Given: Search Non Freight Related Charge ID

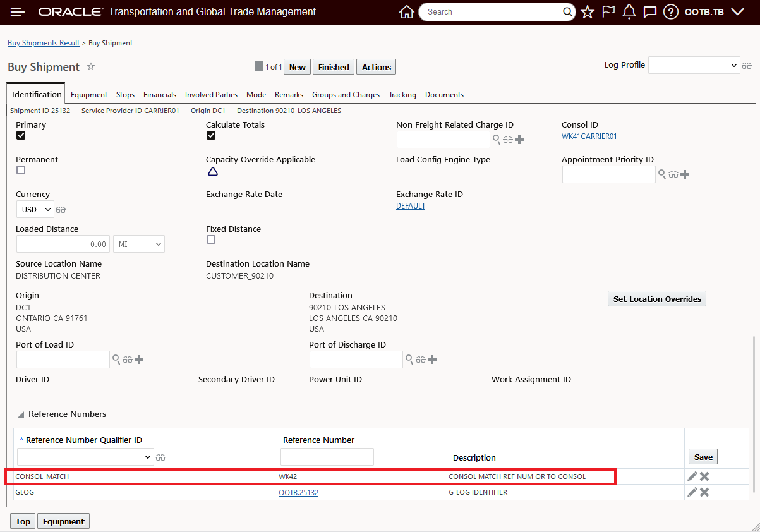Looking at the screenshot, I should coord(497,140).
